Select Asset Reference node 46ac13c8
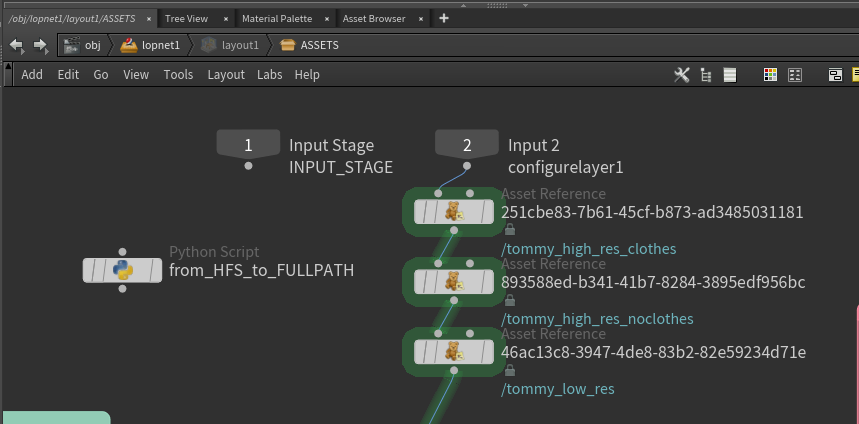 pyautogui.click(x=453, y=352)
